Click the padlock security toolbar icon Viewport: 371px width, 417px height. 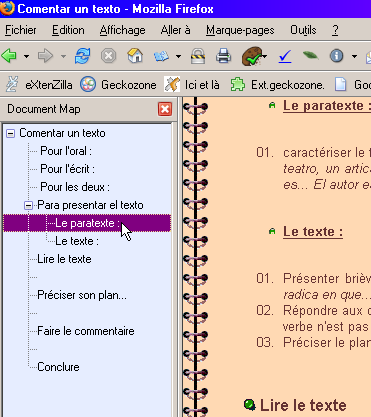198,56
